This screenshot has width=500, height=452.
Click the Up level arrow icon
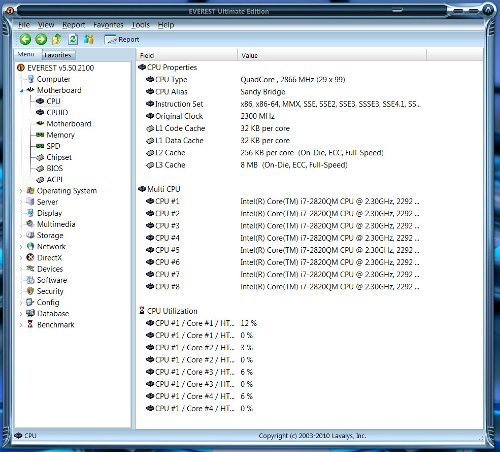click(57, 39)
